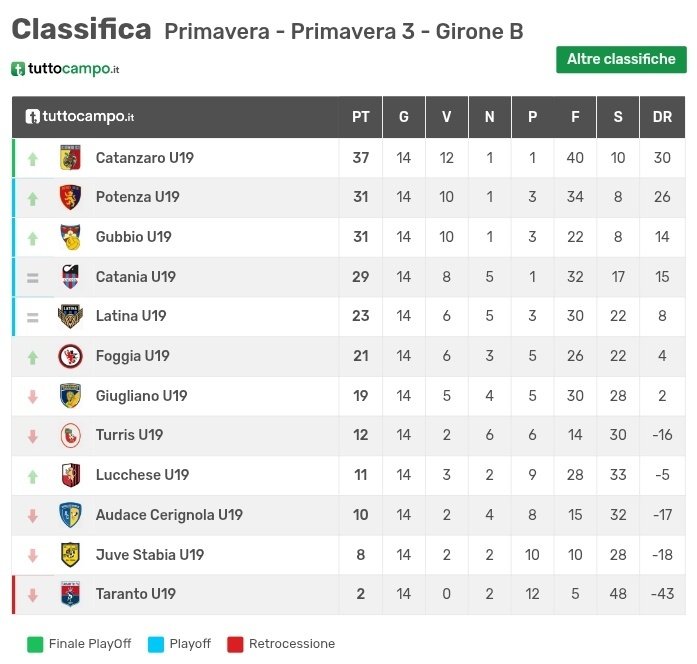Click the Foggia U19 team crest
The width and height of the screenshot is (697, 664).
pos(70,356)
